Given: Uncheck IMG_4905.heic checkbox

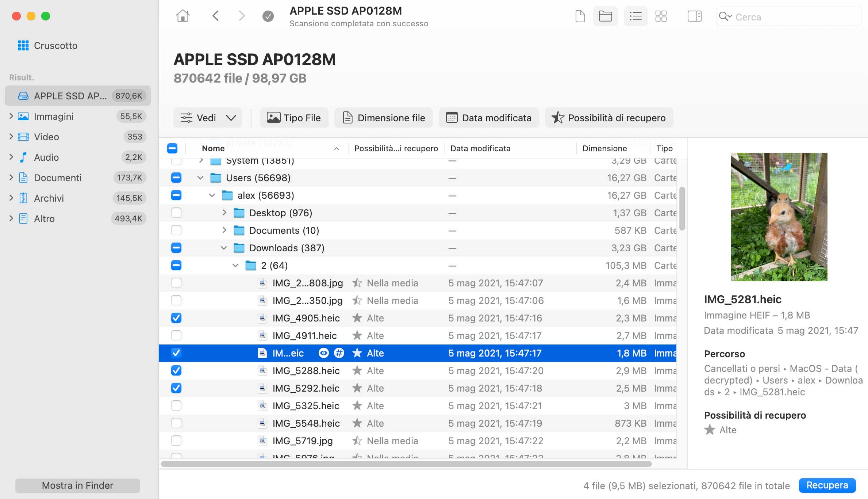Looking at the screenshot, I should (x=176, y=318).
